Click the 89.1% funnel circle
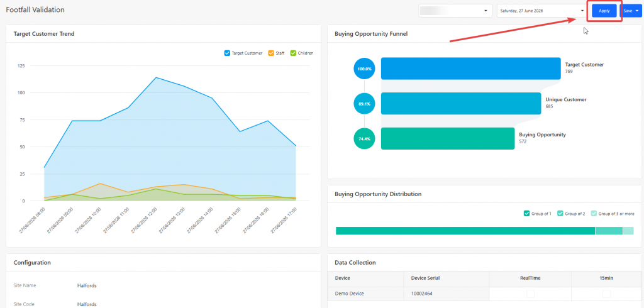 [364, 104]
